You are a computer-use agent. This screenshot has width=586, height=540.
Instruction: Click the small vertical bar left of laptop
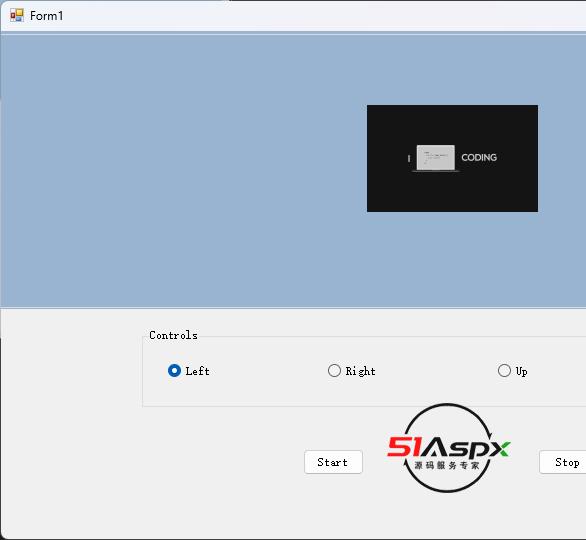[x=409, y=159]
